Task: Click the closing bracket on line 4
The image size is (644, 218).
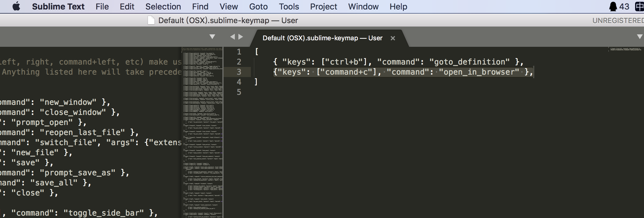Action: click(256, 82)
